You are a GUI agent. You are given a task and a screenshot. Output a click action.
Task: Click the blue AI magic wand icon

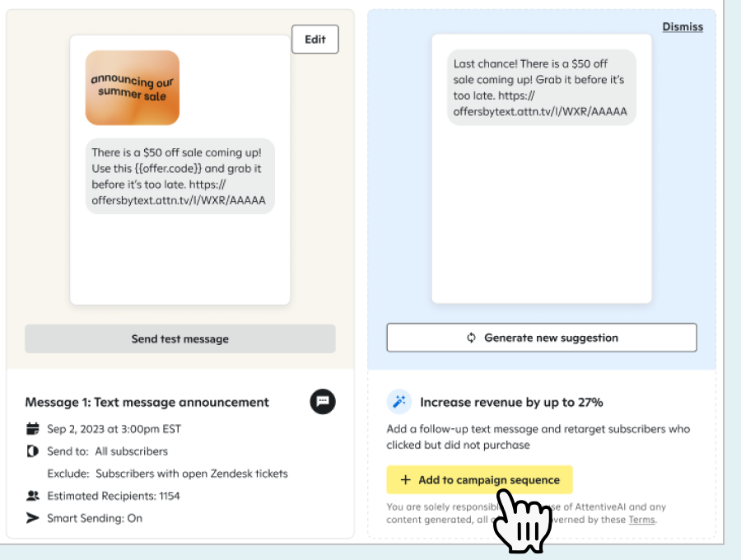tap(398, 402)
